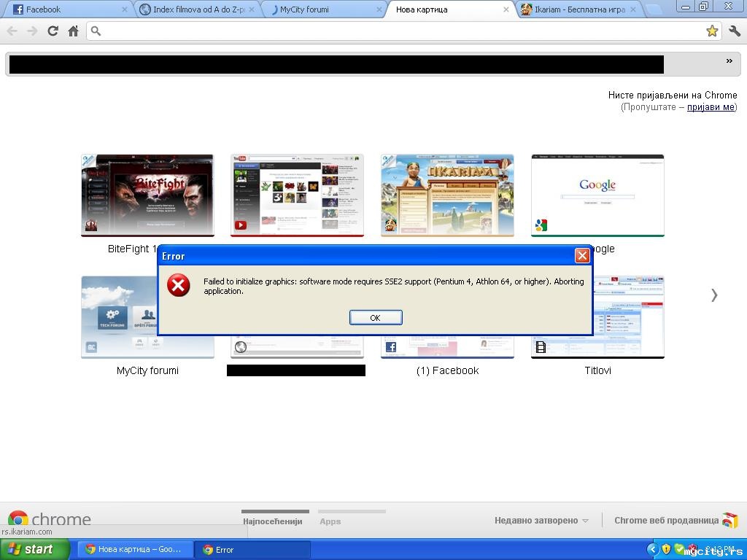Select the Apps section
The height and width of the screenshot is (560, 747).
click(330, 521)
